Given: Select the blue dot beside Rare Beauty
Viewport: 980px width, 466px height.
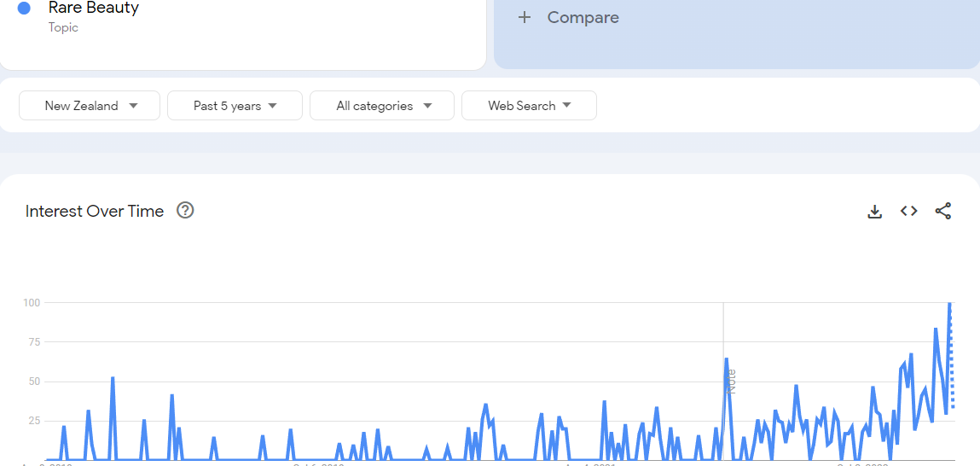Looking at the screenshot, I should tap(25, 9).
